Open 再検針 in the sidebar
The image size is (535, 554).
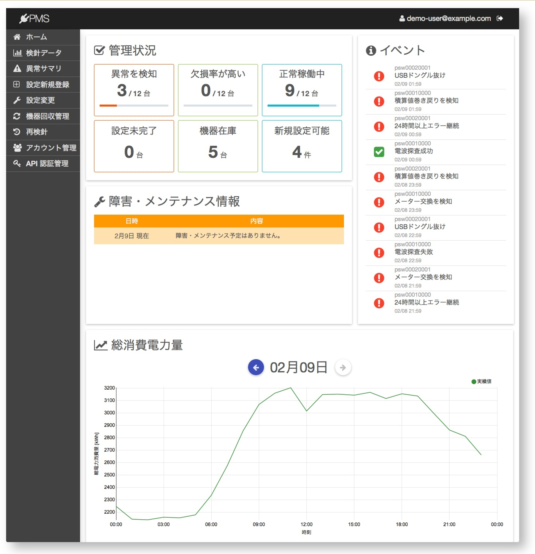[43, 132]
